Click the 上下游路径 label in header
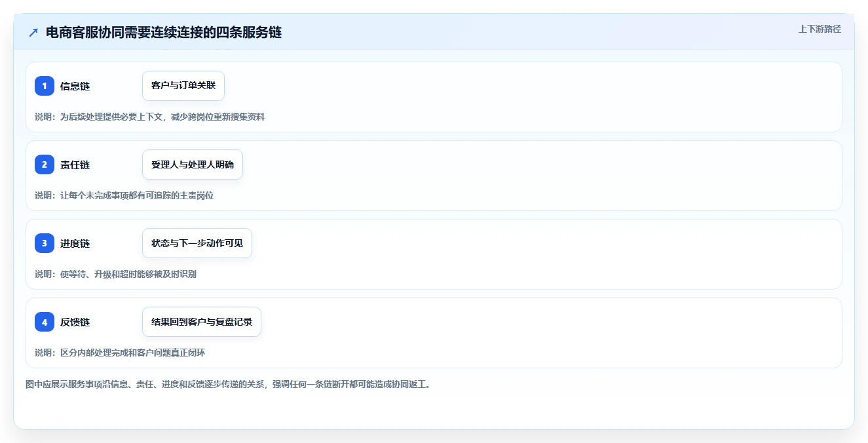This screenshot has height=443, width=868. (820, 29)
